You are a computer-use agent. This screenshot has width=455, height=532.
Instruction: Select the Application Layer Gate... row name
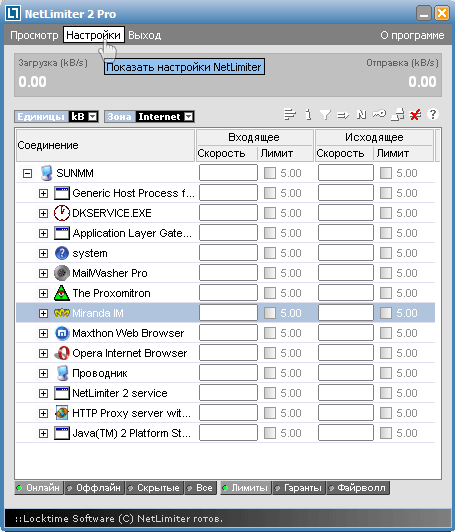click(x=132, y=233)
